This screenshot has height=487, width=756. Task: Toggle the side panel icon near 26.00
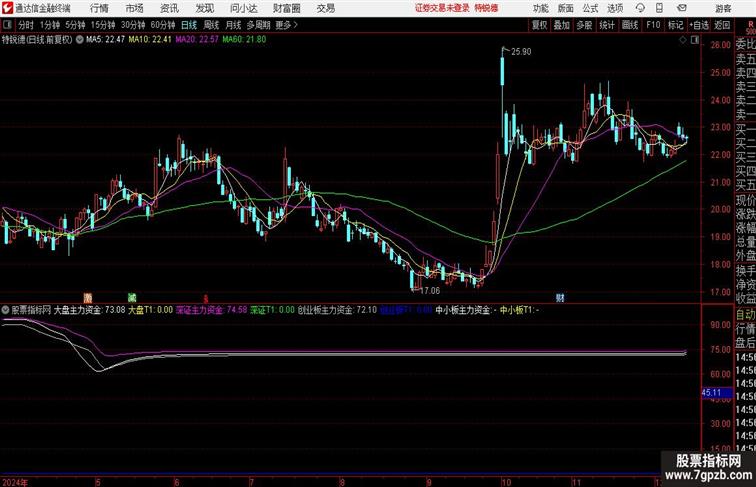coord(695,41)
